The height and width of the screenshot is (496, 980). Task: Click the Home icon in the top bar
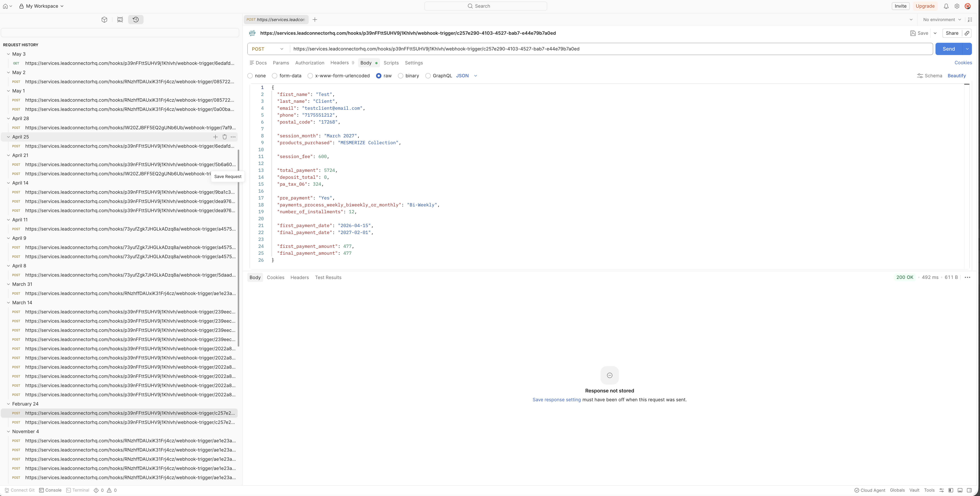(x=5, y=6)
